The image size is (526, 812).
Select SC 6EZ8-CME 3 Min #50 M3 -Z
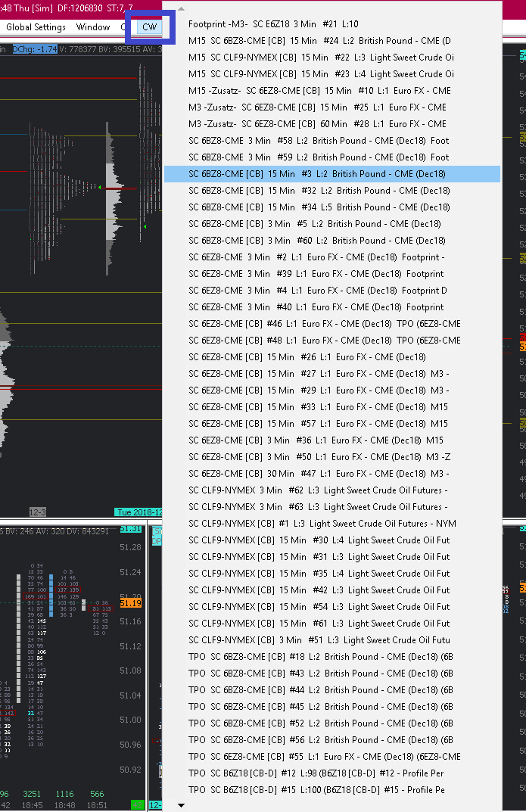332,457
